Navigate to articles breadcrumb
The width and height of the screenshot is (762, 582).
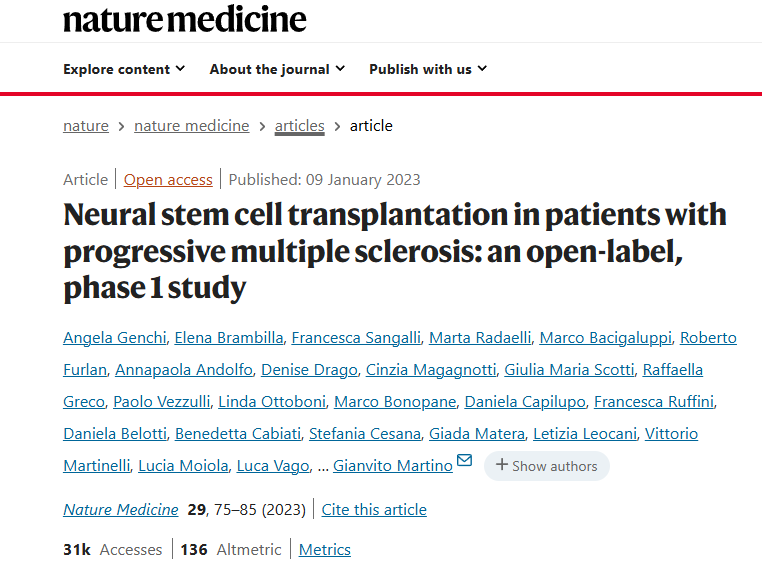tap(300, 126)
